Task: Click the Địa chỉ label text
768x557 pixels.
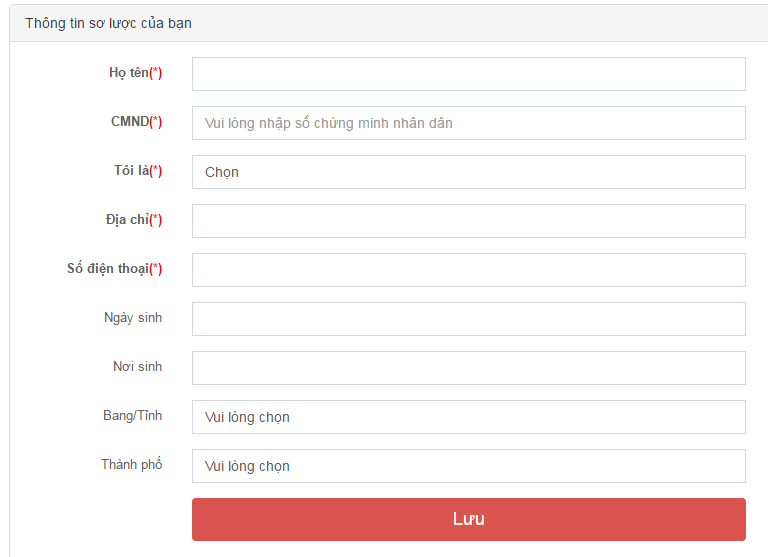Action: 133,220
